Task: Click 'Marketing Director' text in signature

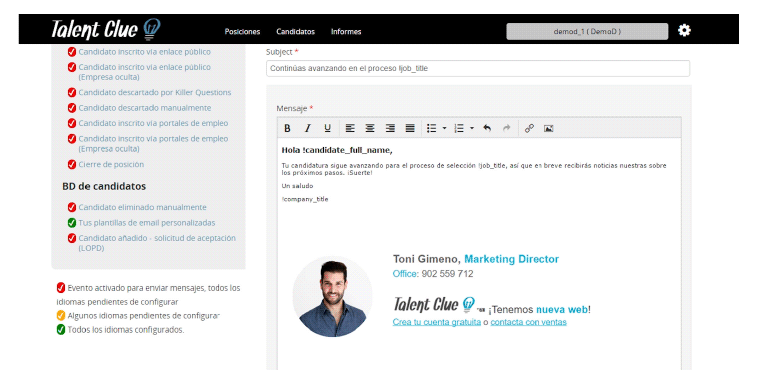Action: click(x=511, y=259)
